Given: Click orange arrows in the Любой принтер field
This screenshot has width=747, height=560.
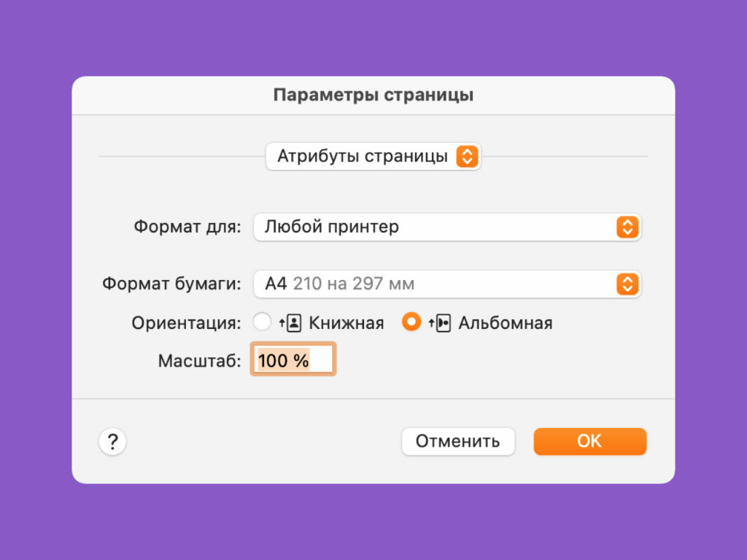Looking at the screenshot, I should click(627, 227).
